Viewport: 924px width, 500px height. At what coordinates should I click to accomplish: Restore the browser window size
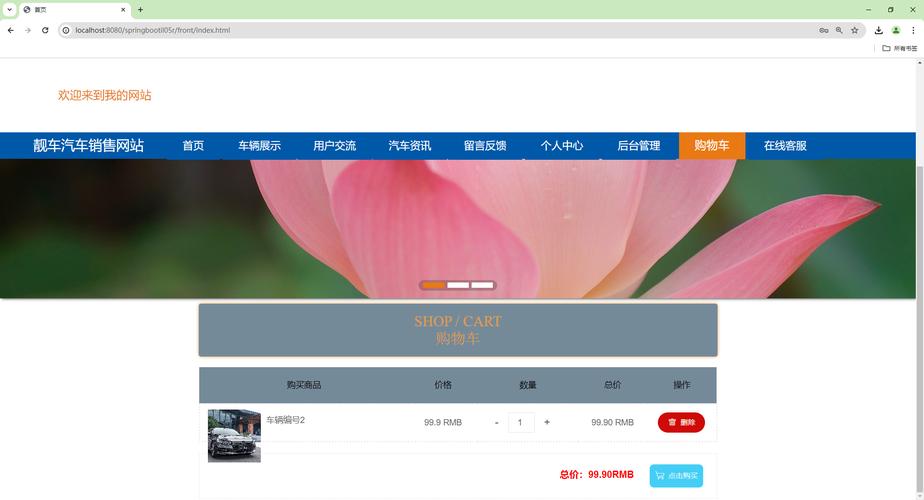pyautogui.click(x=890, y=9)
